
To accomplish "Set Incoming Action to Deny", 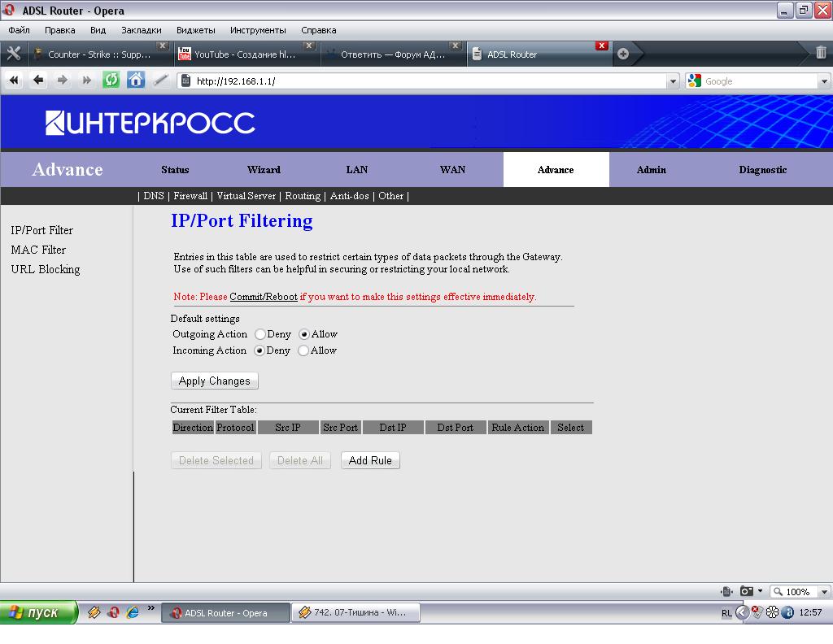I will click(259, 350).
